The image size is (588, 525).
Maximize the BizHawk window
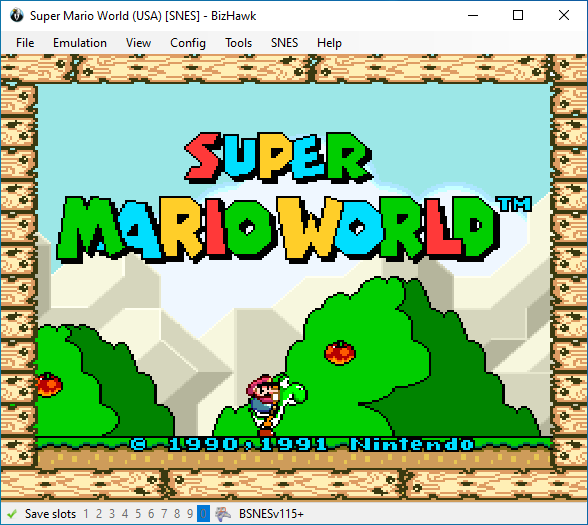[518, 15]
